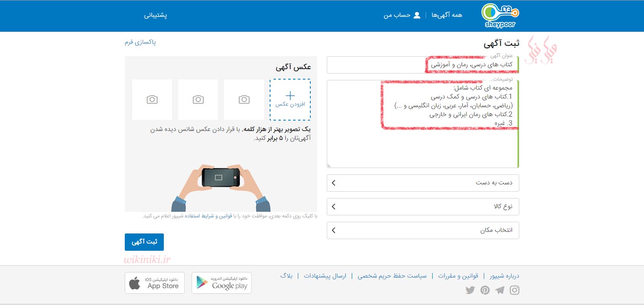Download app from Google Play badge
The image size is (644, 305).
click(x=221, y=283)
